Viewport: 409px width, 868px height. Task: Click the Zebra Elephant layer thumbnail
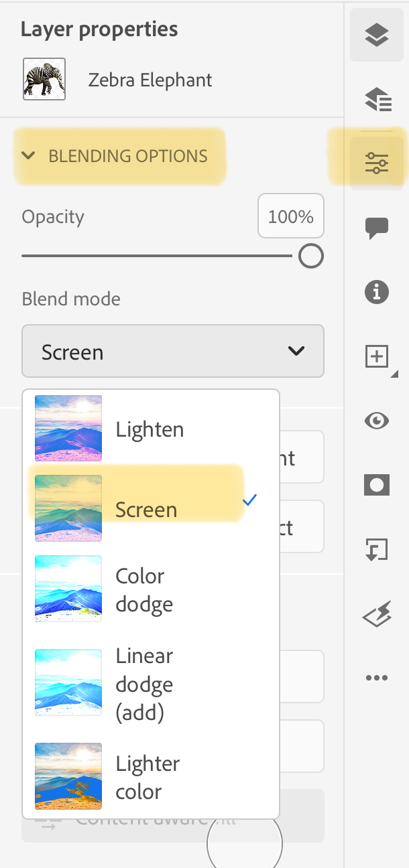[44, 78]
